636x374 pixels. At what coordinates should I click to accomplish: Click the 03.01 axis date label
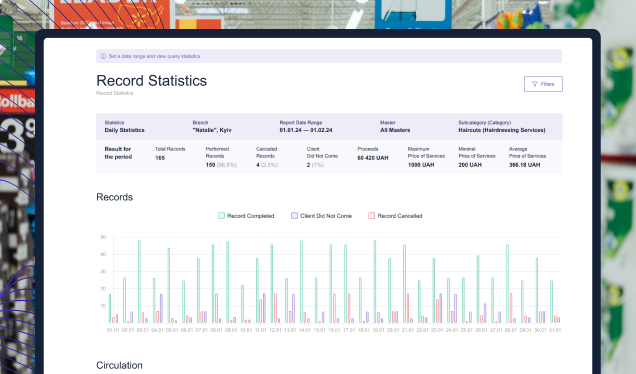[143, 330]
